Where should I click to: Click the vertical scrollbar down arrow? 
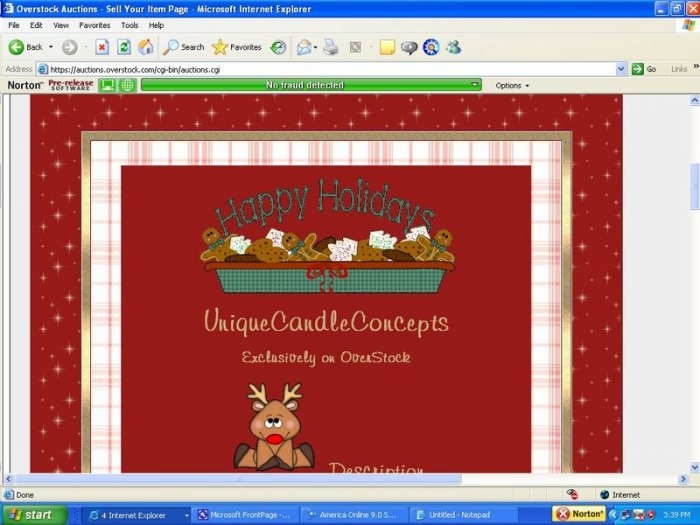[695, 467]
